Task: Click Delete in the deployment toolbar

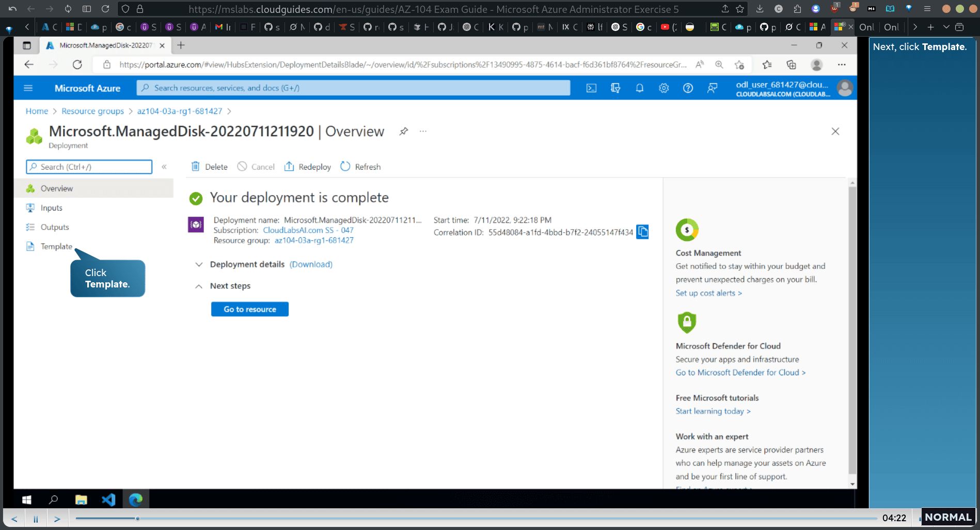Action: coord(209,167)
